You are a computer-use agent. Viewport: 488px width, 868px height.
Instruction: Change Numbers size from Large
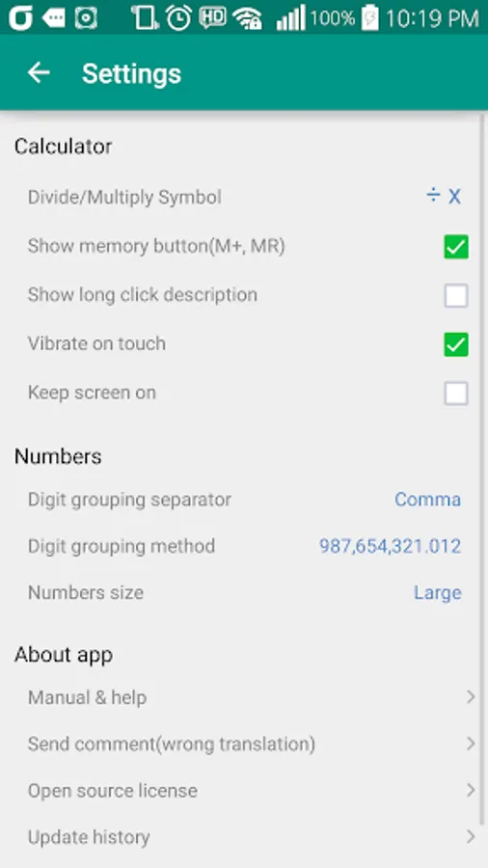click(x=438, y=593)
